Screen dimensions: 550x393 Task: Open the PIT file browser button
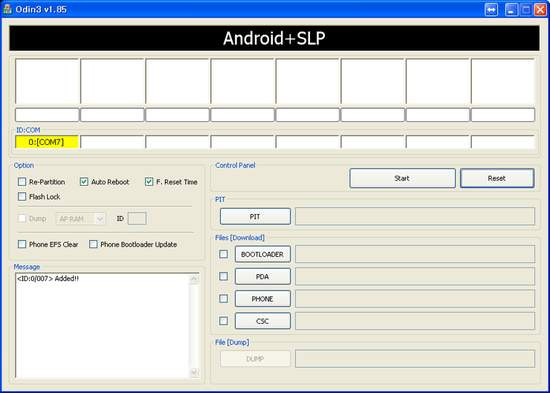click(x=255, y=217)
